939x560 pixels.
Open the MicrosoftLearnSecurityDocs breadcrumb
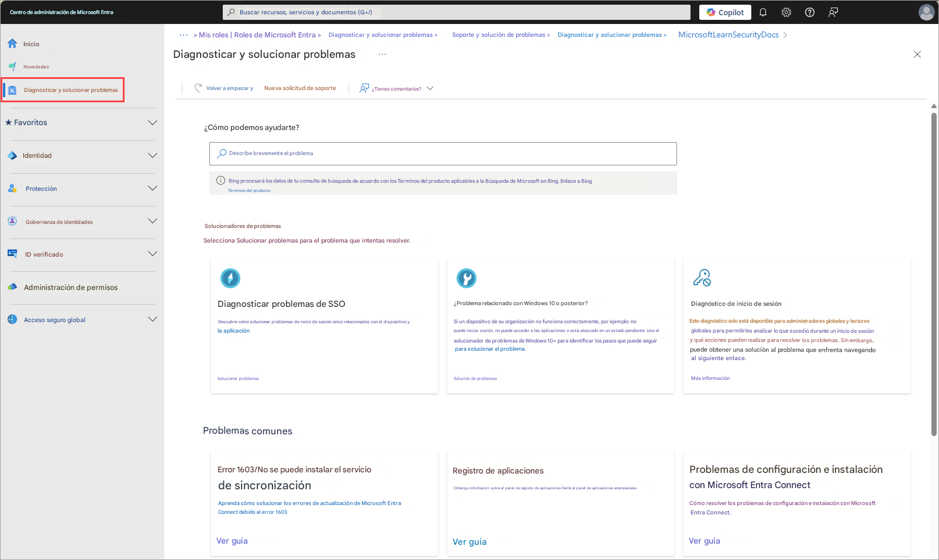click(x=729, y=35)
